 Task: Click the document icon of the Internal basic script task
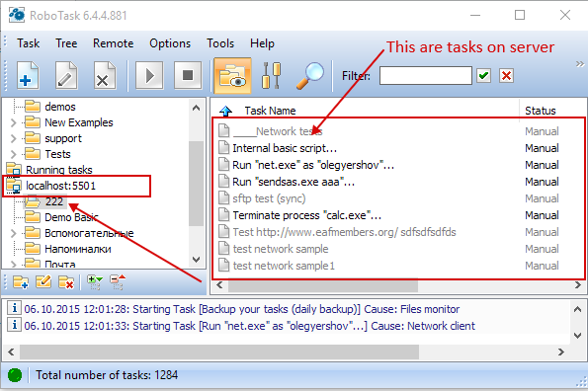(x=224, y=147)
